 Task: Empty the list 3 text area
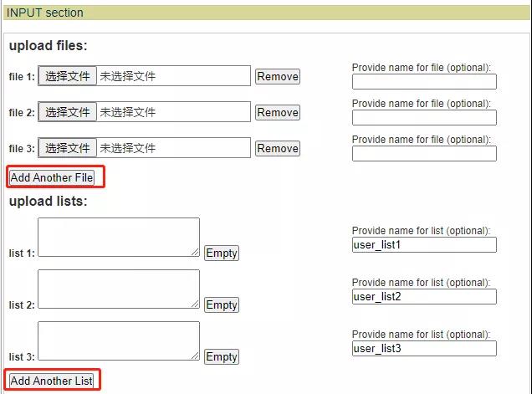click(222, 356)
